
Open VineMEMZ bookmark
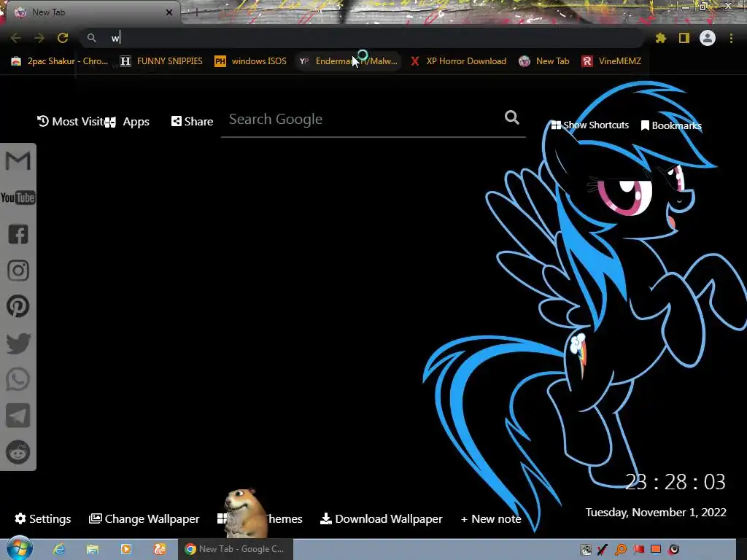click(612, 61)
